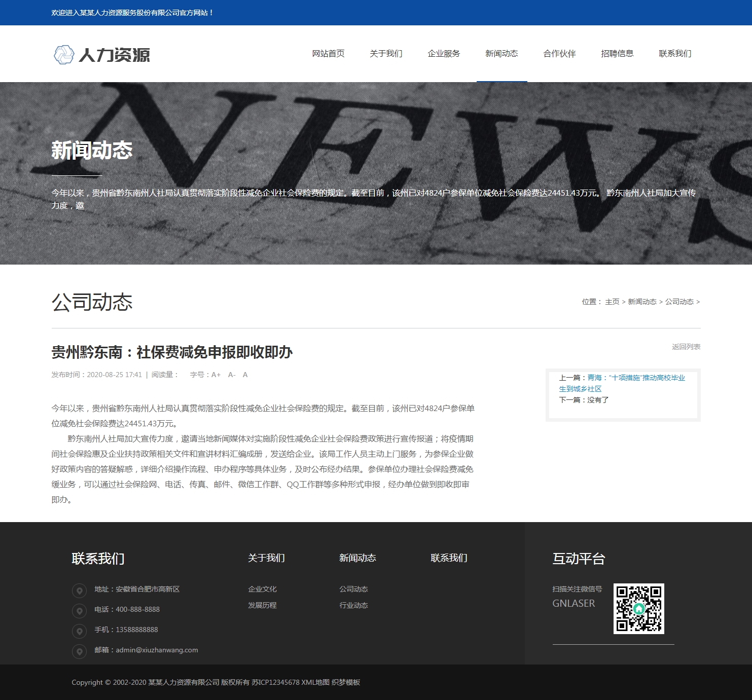Open 招聘信息 in the top navigation
Viewport: 752px width, 700px height.
[617, 53]
